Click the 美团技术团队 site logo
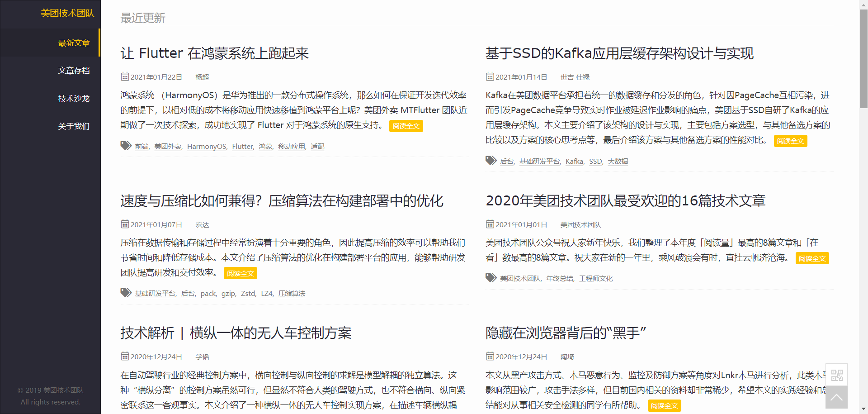This screenshot has height=414, width=868. 68,14
